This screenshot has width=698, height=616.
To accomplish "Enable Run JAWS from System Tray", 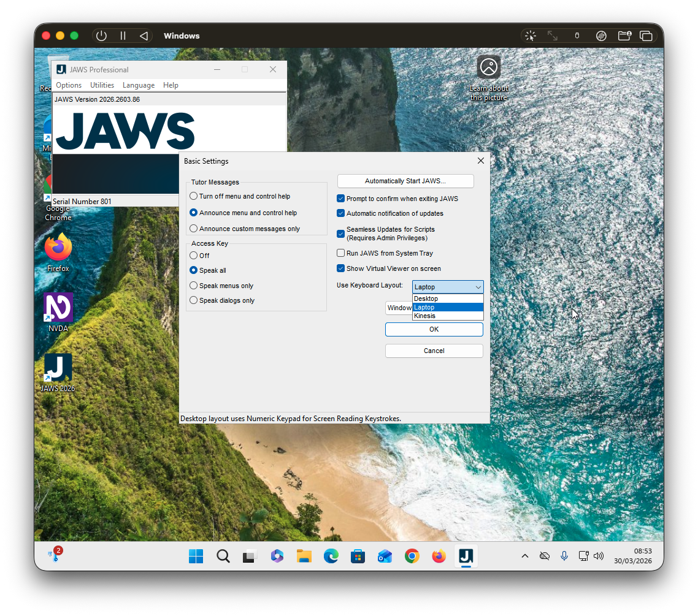I will (341, 253).
